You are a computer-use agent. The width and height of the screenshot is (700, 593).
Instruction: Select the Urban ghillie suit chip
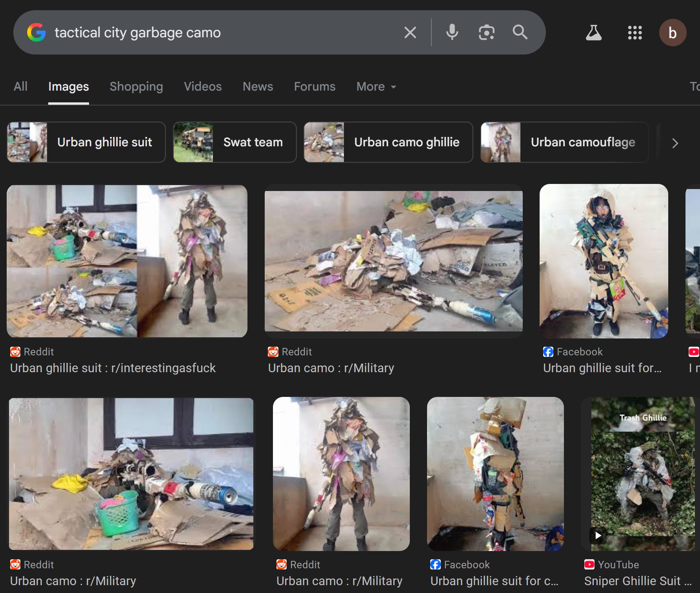coord(86,142)
